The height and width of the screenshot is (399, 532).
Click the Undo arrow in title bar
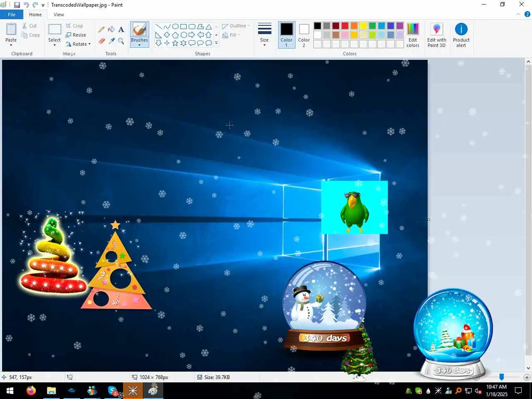pyautogui.click(x=26, y=5)
